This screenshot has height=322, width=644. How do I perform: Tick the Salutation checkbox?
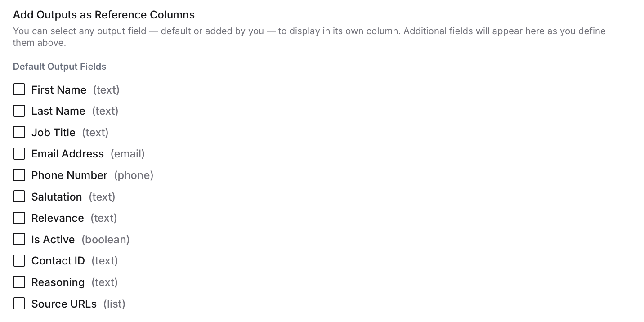pos(19,197)
